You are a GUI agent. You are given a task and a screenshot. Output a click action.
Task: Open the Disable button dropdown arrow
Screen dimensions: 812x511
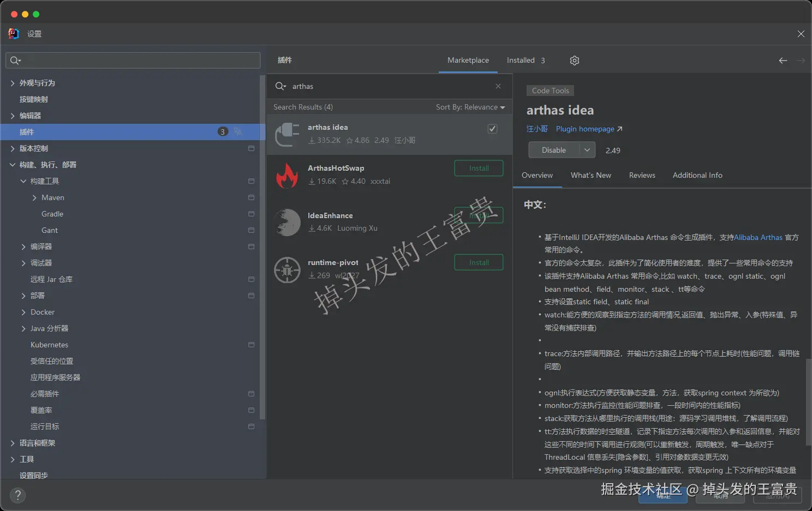click(x=587, y=150)
